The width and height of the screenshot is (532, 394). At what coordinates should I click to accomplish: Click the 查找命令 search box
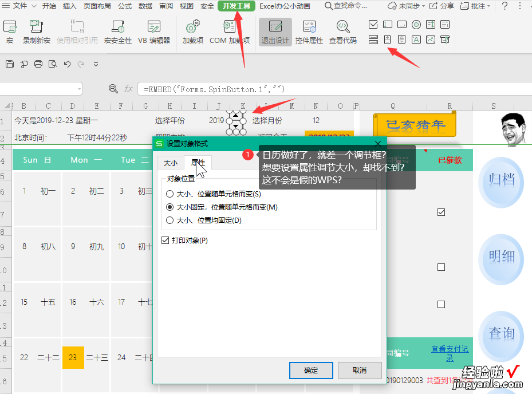click(x=346, y=6)
